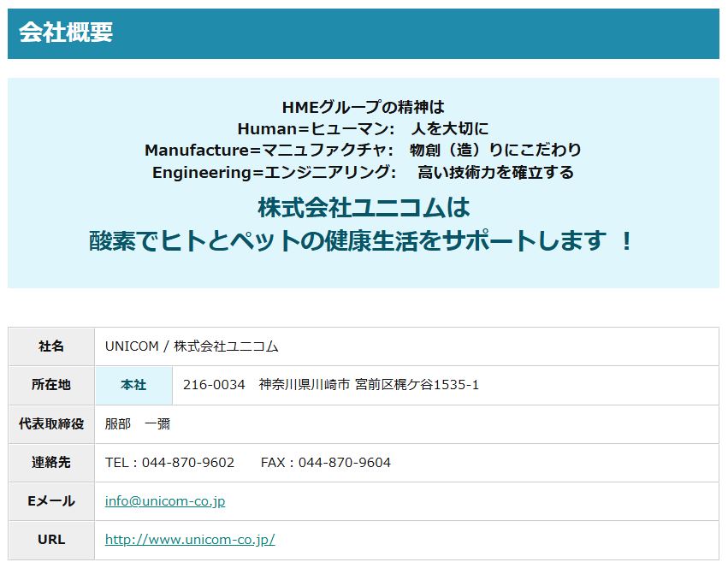Screen dimensions: 728x568
Task: Select the Manufacture=マニュファクチャ line
Action: coord(363,150)
